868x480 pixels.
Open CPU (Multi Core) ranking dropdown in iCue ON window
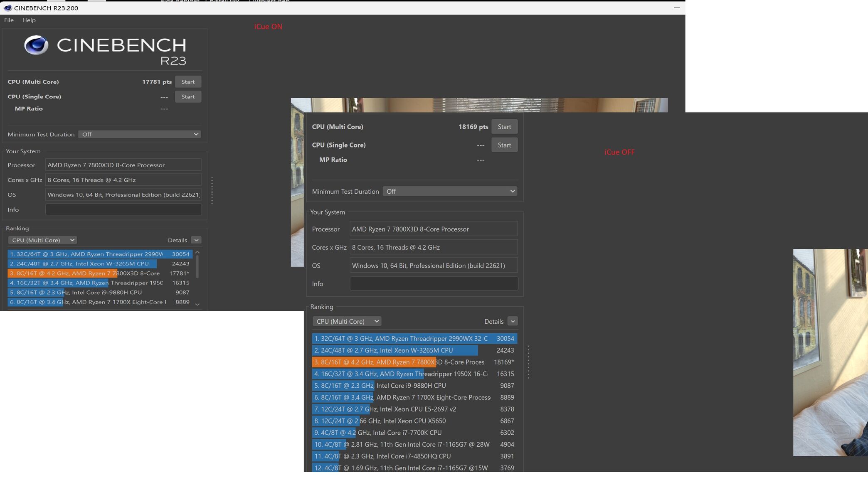coord(42,240)
